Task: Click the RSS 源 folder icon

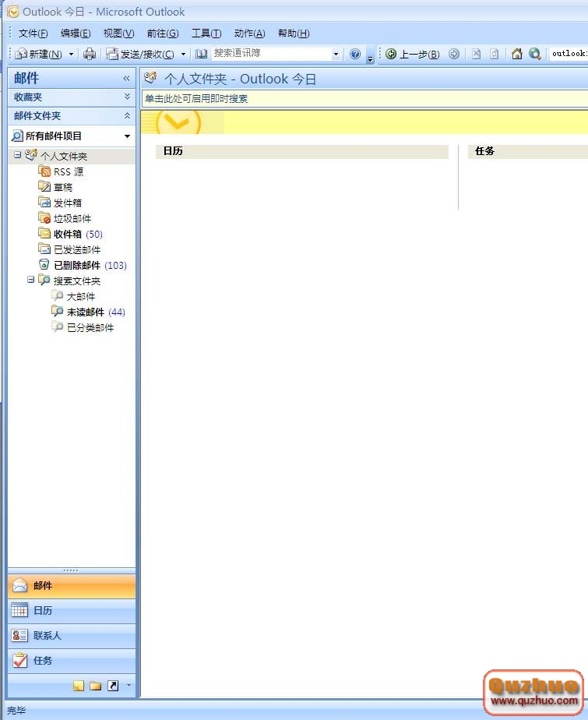Action: [44, 171]
